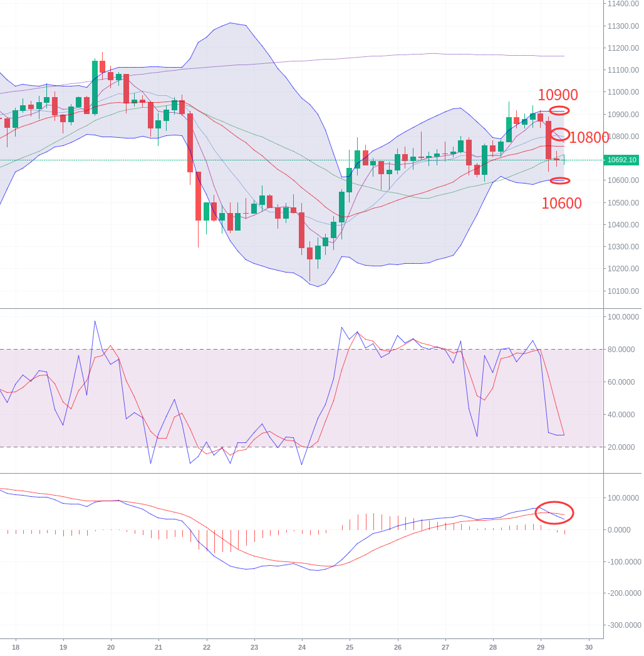The width and height of the screenshot is (644, 656).
Task: Click 100.0000 on the stochastic panel scale
Action: click(623, 317)
